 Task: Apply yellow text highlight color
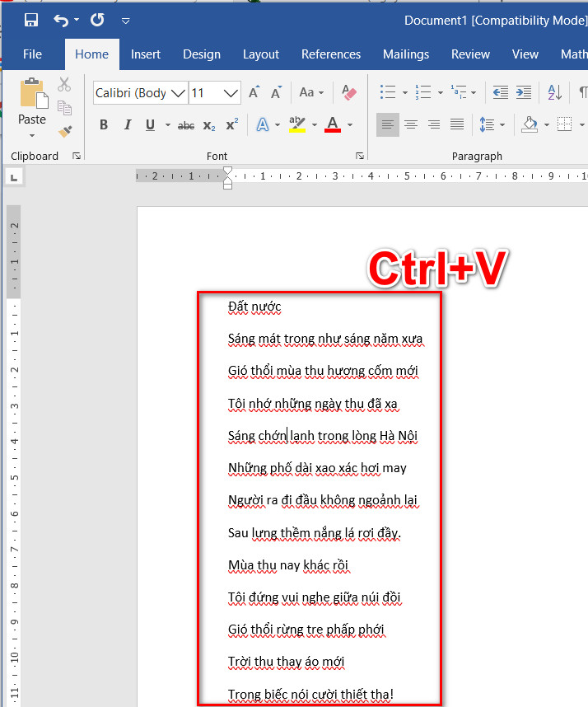[297, 124]
